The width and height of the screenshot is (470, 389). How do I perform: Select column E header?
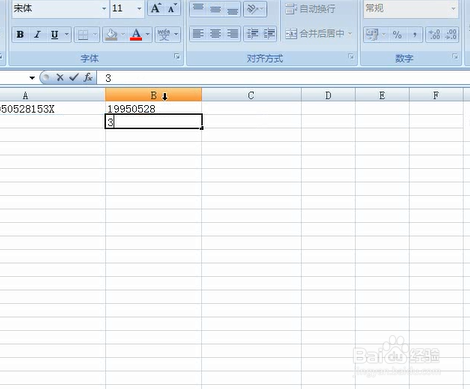click(382, 95)
